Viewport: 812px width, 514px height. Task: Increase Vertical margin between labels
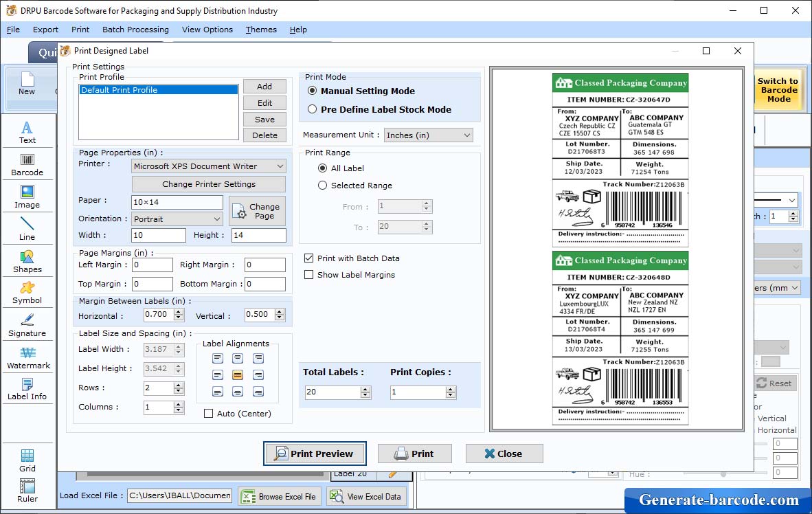pyautogui.click(x=280, y=311)
